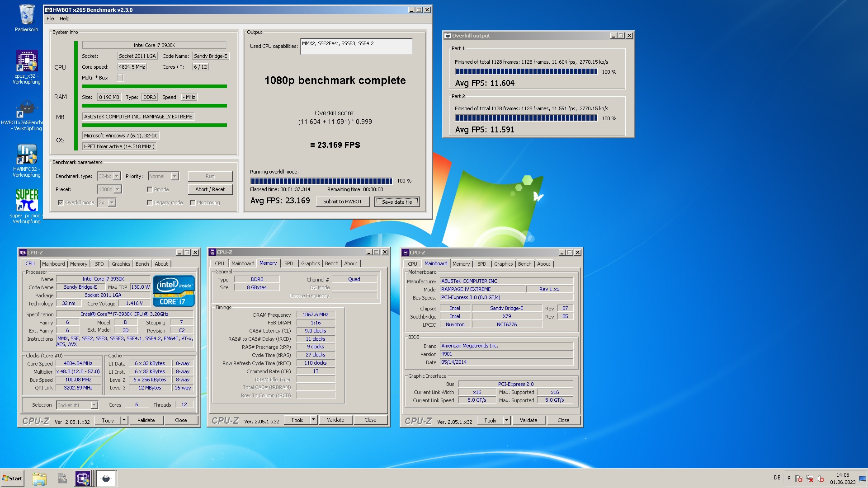Viewport: 868px width, 488px height.
Task: Click the first CPU-Z window title icon
Action: (23, 253)
